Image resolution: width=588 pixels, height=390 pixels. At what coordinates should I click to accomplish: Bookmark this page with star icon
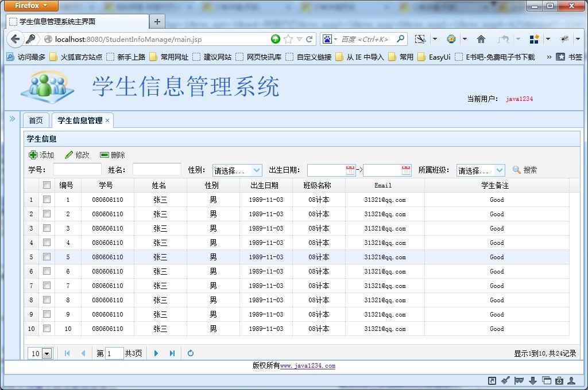(288, 39)
